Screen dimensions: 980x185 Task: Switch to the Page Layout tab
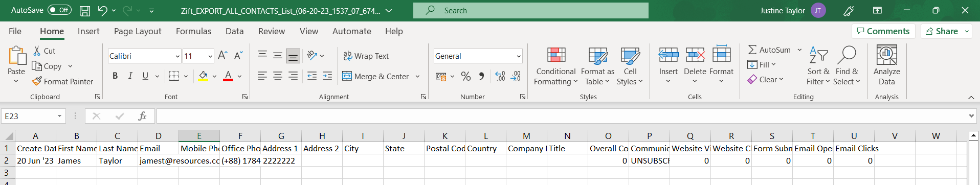[138, 31]
